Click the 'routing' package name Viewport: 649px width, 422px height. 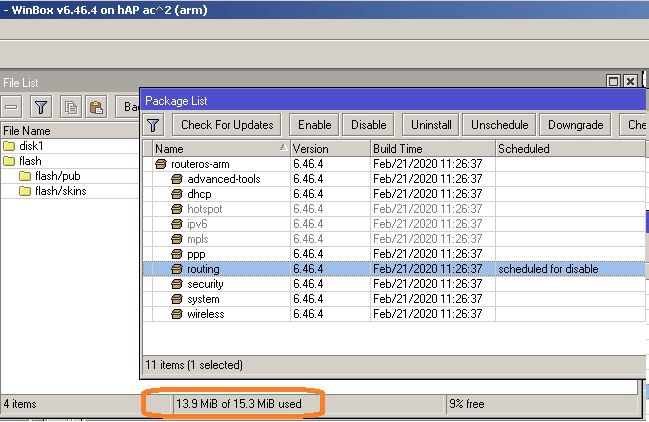pos(203,269)
